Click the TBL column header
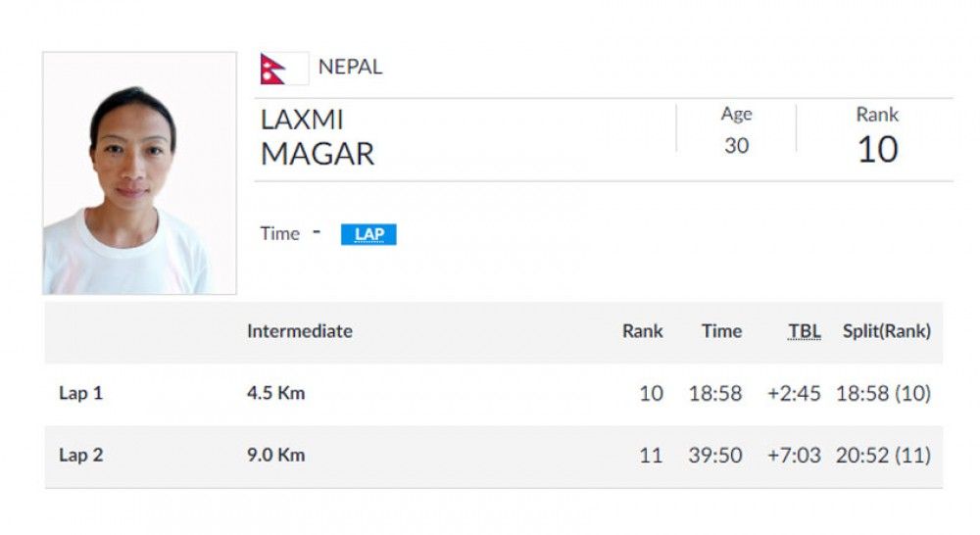Screen dimensions: 980x535 click(805, 331)
